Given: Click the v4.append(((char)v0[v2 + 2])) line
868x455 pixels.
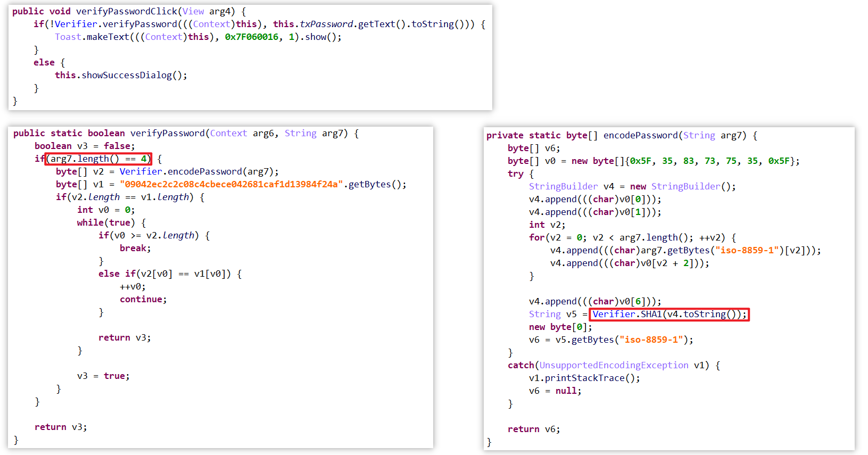Looking at the screenshot, I should click(x=630, y=263).
